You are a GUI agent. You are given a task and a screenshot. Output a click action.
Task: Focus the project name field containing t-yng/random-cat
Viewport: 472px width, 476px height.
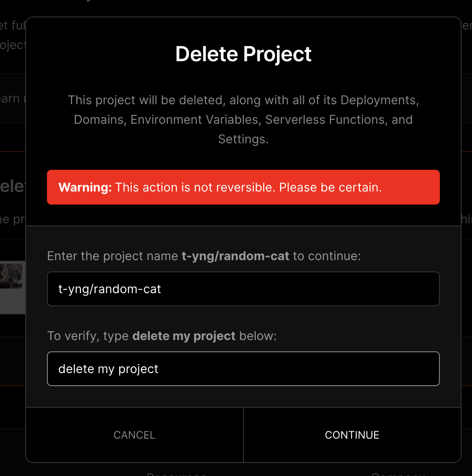[x=243, y=289]
